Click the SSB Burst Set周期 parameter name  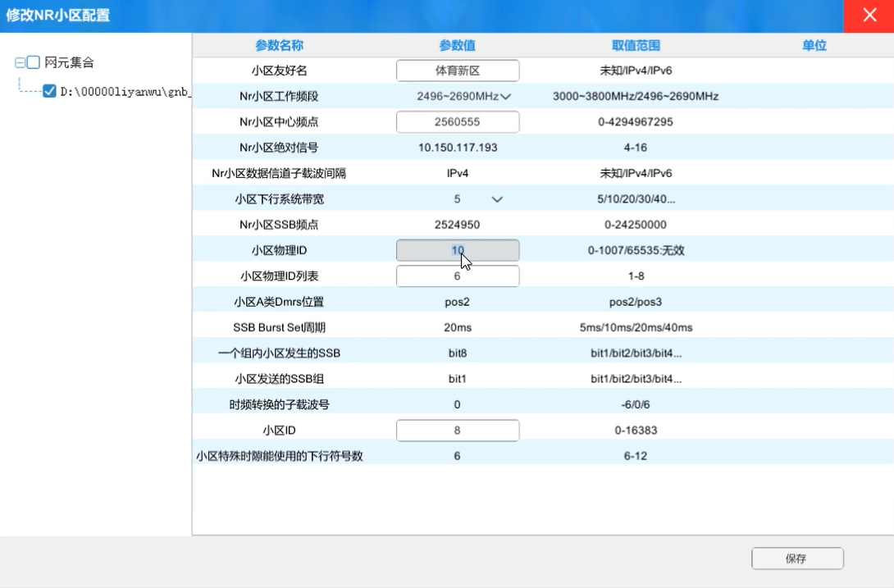[x=279, y=327]
